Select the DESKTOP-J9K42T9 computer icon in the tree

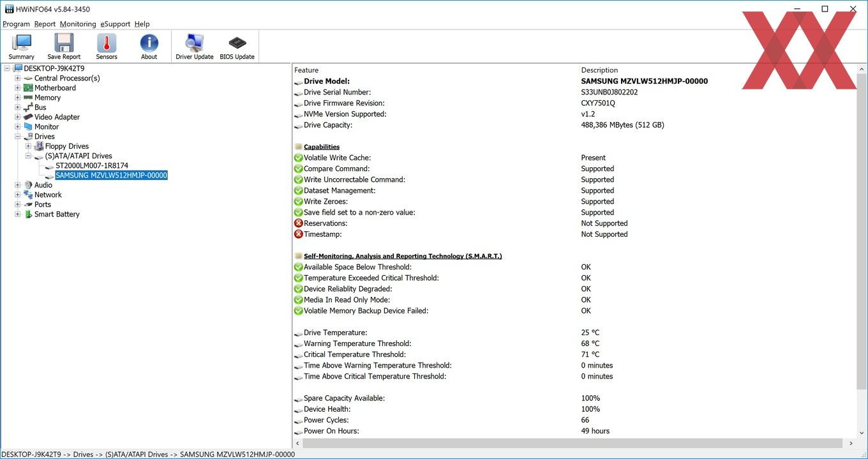(x=18, y=68)
